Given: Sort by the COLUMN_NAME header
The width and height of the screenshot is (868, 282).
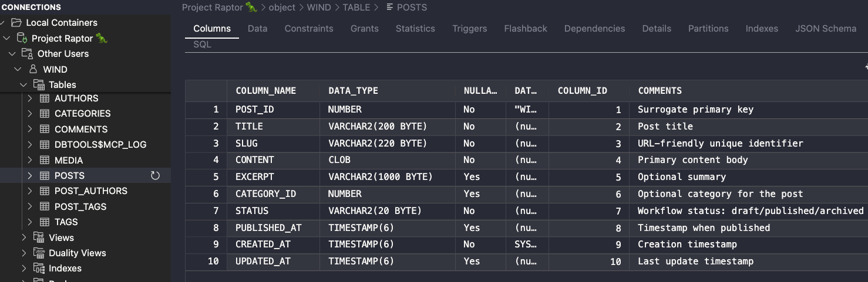Looking at the screenshot, I should coord(265,91).
